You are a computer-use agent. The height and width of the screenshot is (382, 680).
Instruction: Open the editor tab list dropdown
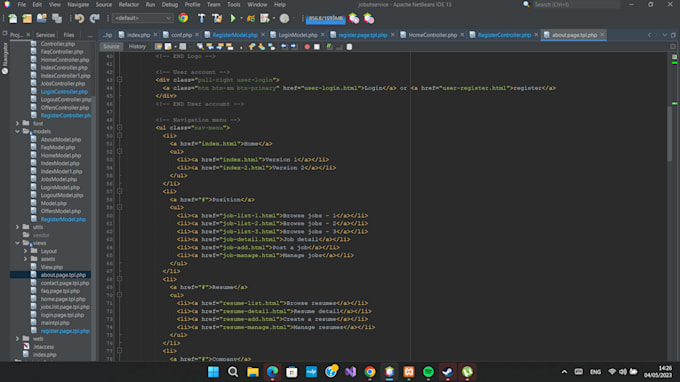tap(664, 35)
